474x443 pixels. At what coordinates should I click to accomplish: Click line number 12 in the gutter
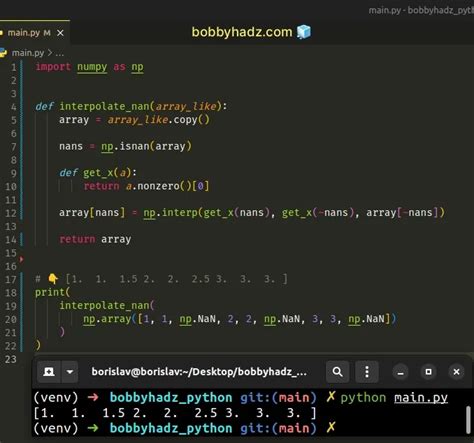(x=11, y=213)
